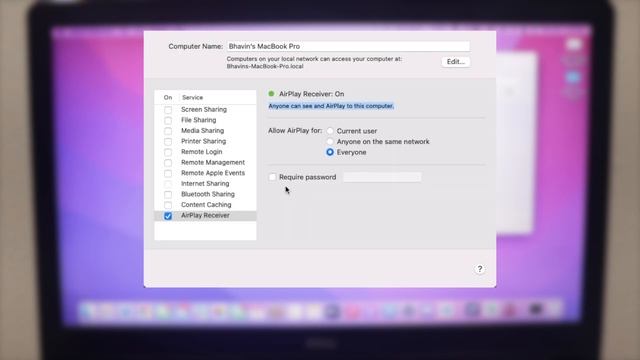Select the File Sharing service row

point(205,120)
